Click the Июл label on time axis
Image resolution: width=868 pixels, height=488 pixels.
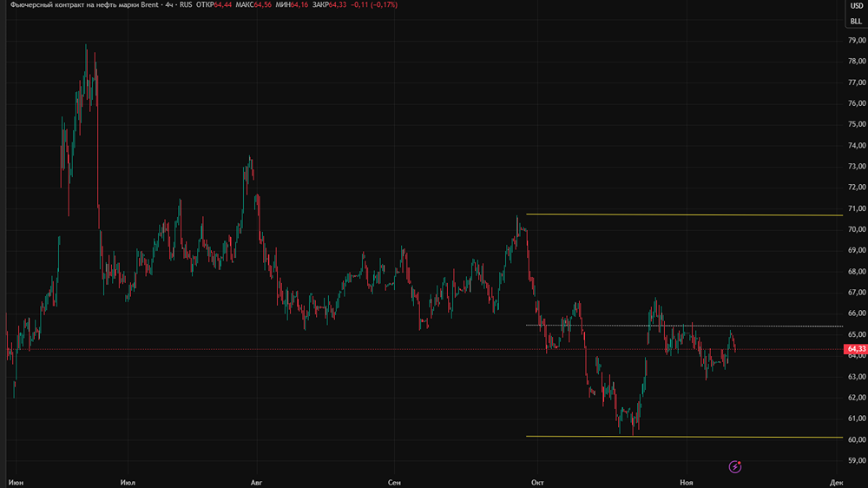[x=128, y=481]
